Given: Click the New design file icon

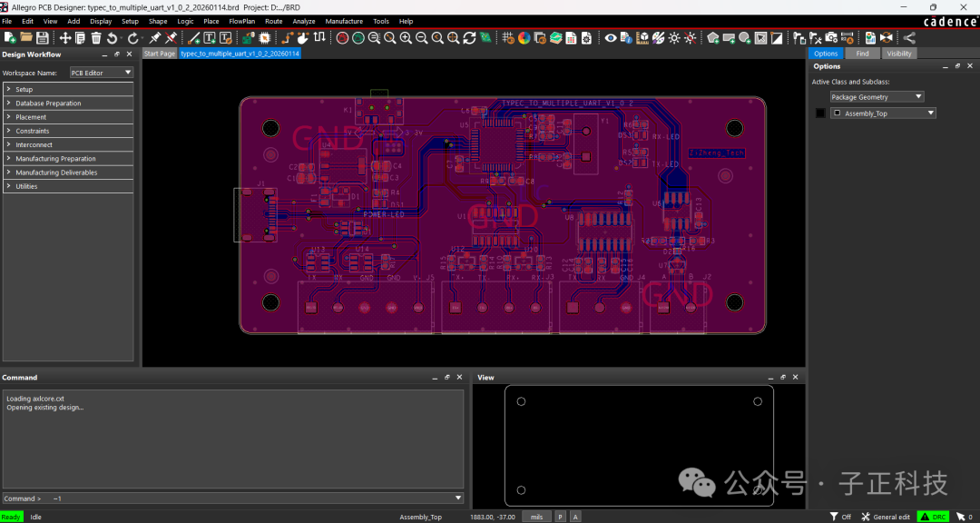Looking at the screenshot, I should 9,37.
